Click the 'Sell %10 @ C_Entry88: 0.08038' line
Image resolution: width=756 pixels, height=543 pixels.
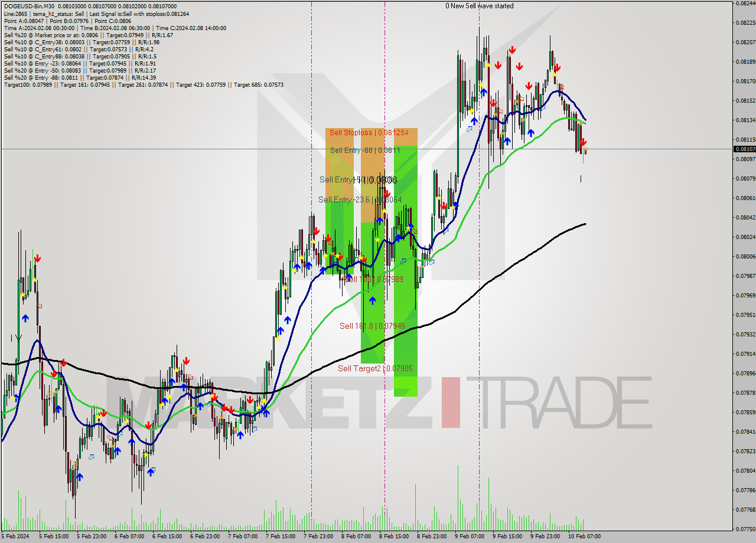tap(80, 56)
